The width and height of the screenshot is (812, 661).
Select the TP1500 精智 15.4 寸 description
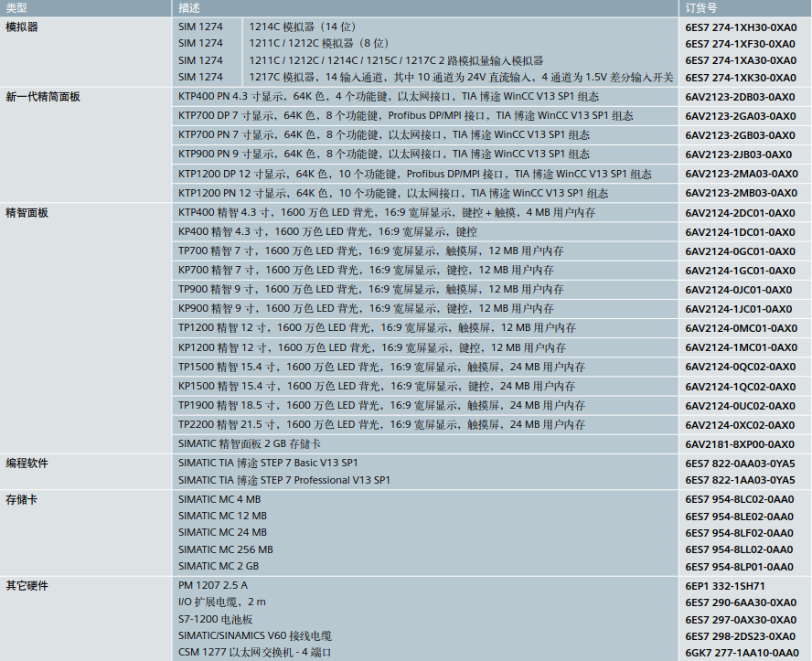click(x=381, y=367)
